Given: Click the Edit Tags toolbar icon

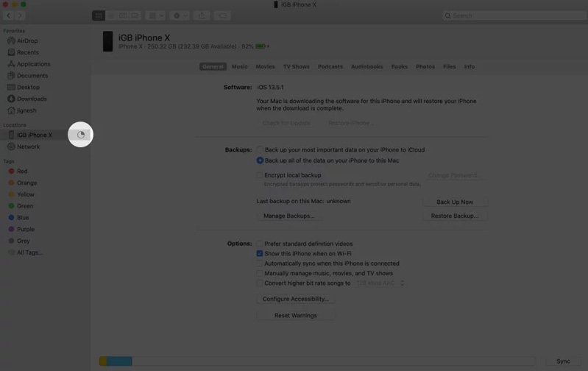Looking at the screenshot, I should pyautogui.click(x=222, y=15).
